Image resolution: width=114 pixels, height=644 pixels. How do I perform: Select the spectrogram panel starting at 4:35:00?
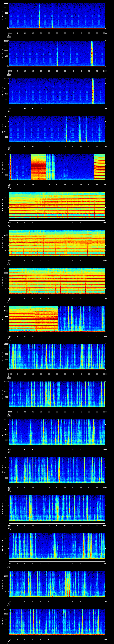coord(57,508)
